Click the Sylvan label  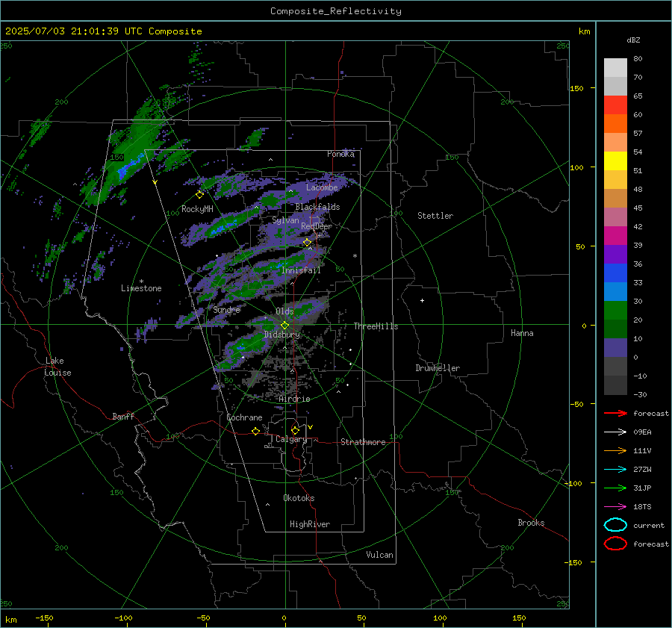coord(285,220)
